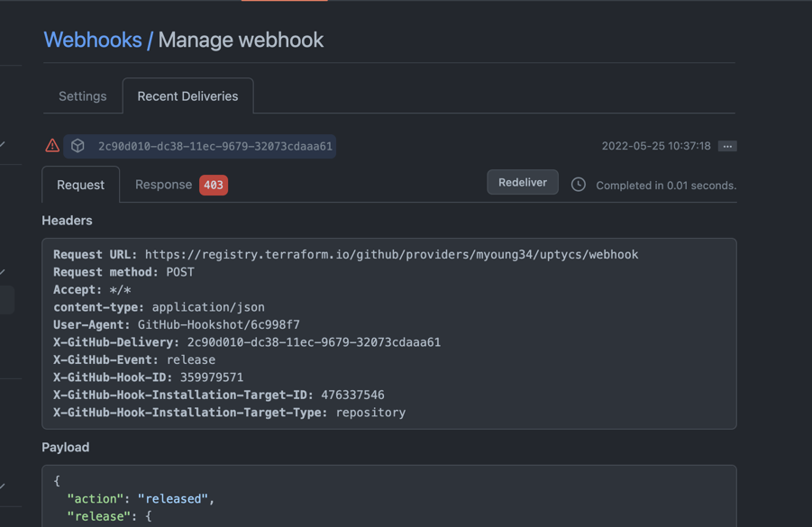Viewport: 812px width, 527px height.
Task: Click the clock icon beside completion time
Action: point(579,185)
